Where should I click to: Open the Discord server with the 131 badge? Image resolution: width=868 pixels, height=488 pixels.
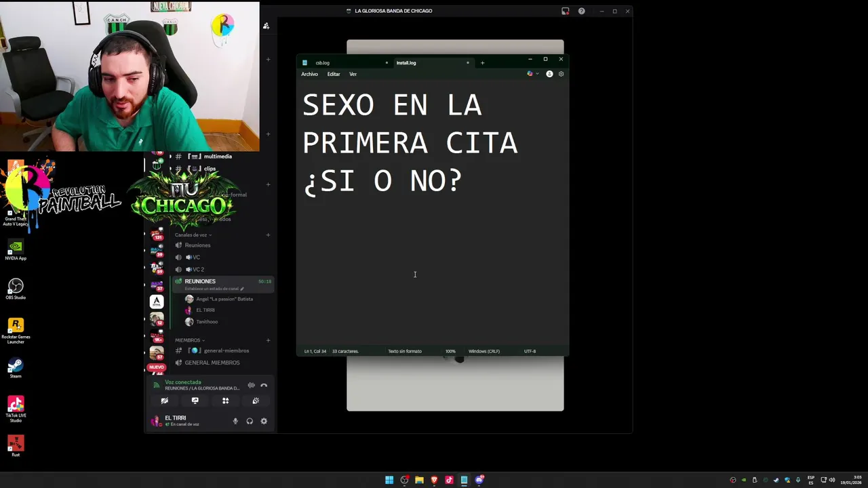point(157,234)
